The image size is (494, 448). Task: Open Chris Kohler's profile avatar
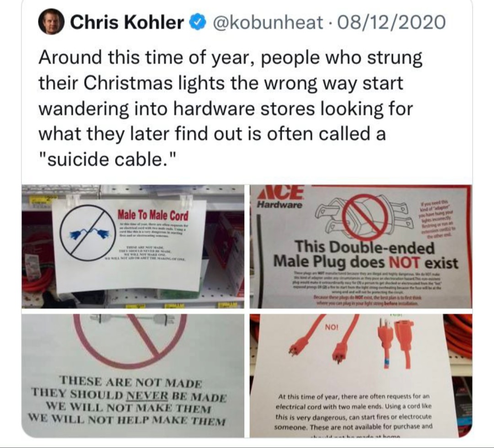(x=51, y=22)
